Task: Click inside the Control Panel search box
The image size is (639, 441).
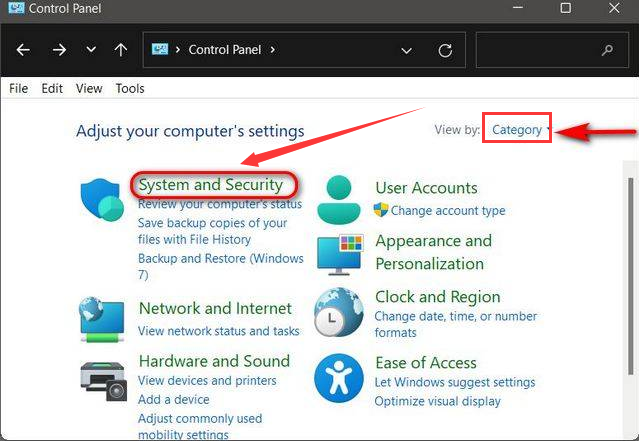Action: coord(540,49)
